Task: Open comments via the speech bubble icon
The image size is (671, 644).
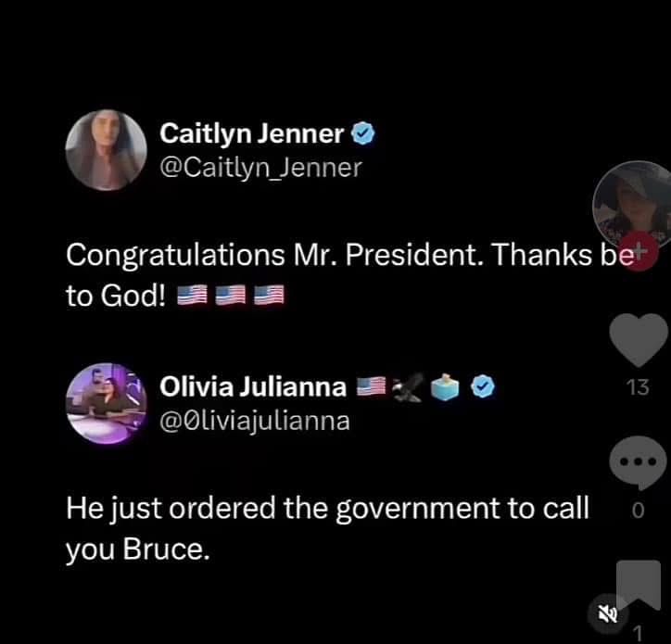Action: tap(638, 462)
